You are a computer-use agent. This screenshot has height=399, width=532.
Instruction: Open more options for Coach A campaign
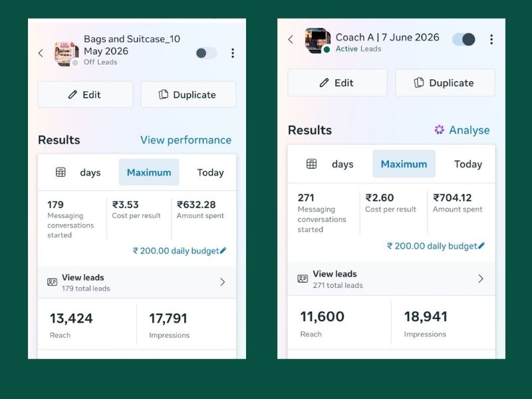491,39
